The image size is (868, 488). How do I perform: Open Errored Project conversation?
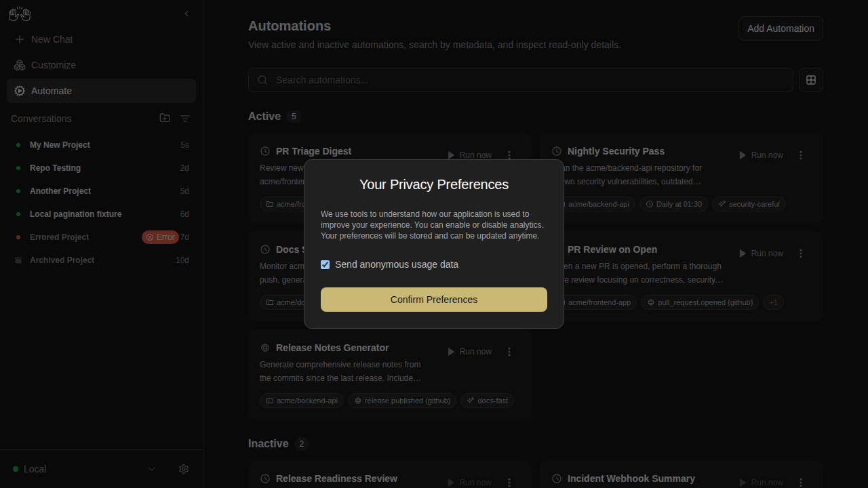tap(102, 237)
